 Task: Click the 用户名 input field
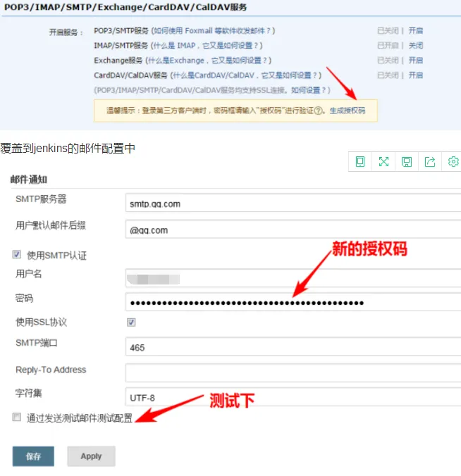293,278
